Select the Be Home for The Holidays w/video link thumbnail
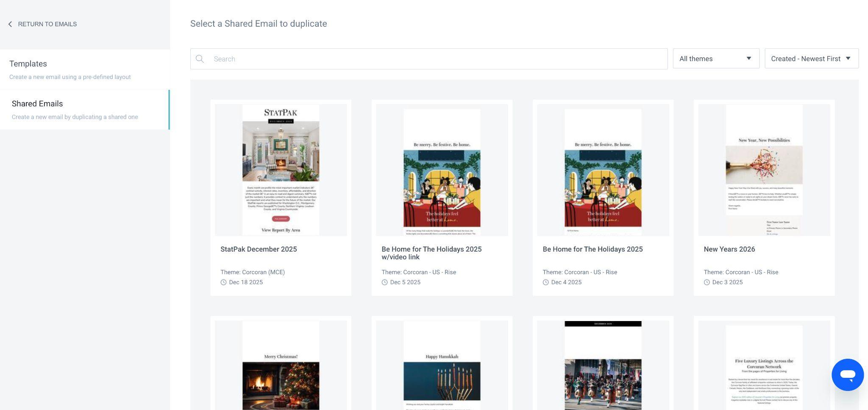Screen dimensions: 868x410 (442, 170)
